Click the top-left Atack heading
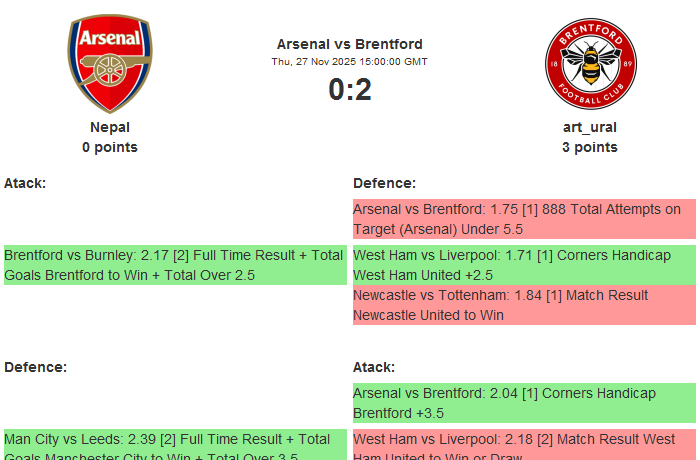Viewport: 700px width, 460px height. (x=25, y=183)
